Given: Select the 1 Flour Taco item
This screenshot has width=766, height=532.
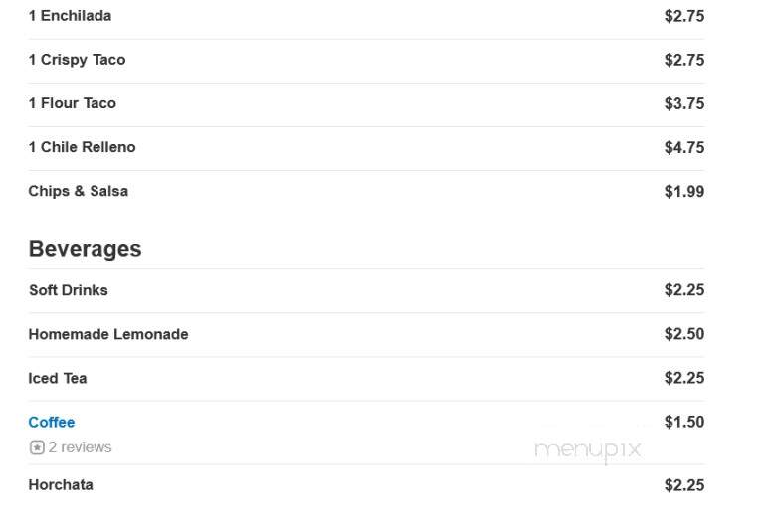Looking at the screenshot, I should point(73,103).
